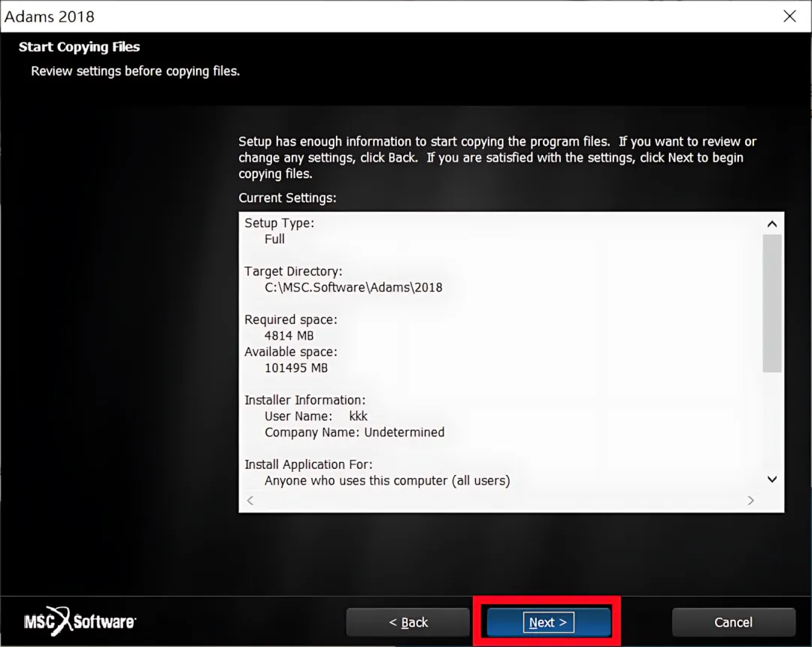Click the 'Required space:' label
Image resolution: width=812 pixels, height=647 pixels.
[290, 320]
